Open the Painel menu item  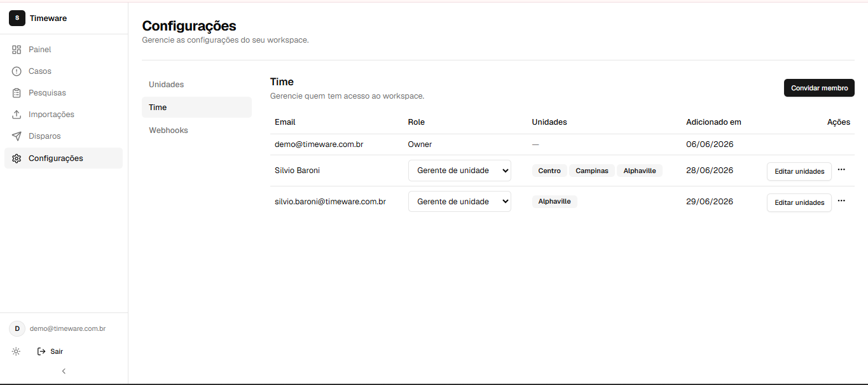tap(64, 50)
